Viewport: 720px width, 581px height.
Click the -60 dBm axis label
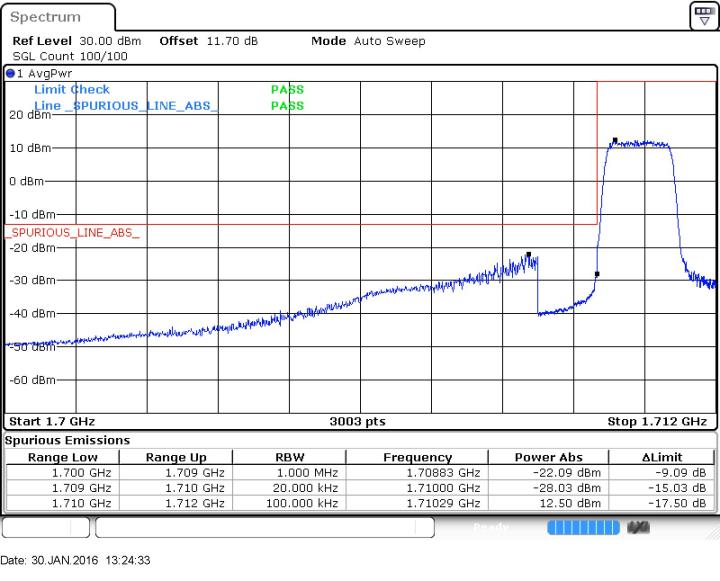[x=32, y=380]
